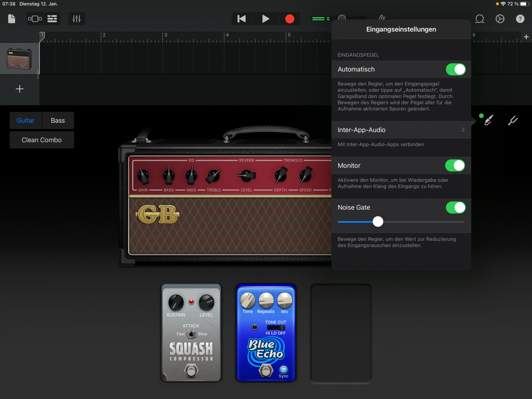Flip the ATTACK Fast/Slow switch
Viewport: 532px width, 399px height.
pyautogui.click(x=191, y=334)
